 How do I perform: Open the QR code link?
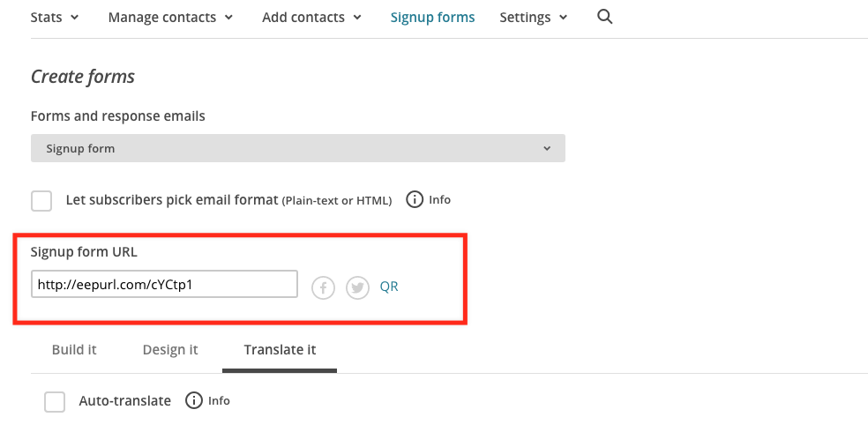tap(389, 287)
